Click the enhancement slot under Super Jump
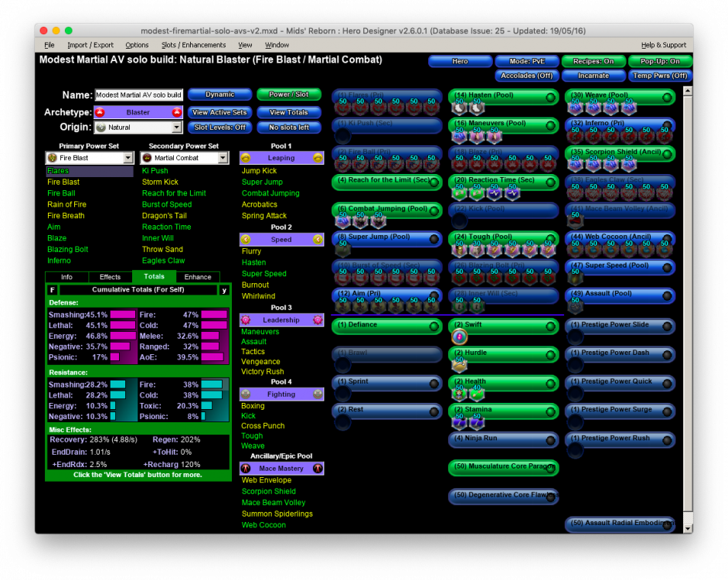Image resolution: width=728 pixels, height=580 pixels. pyautogui.click(x=342, y=250)
